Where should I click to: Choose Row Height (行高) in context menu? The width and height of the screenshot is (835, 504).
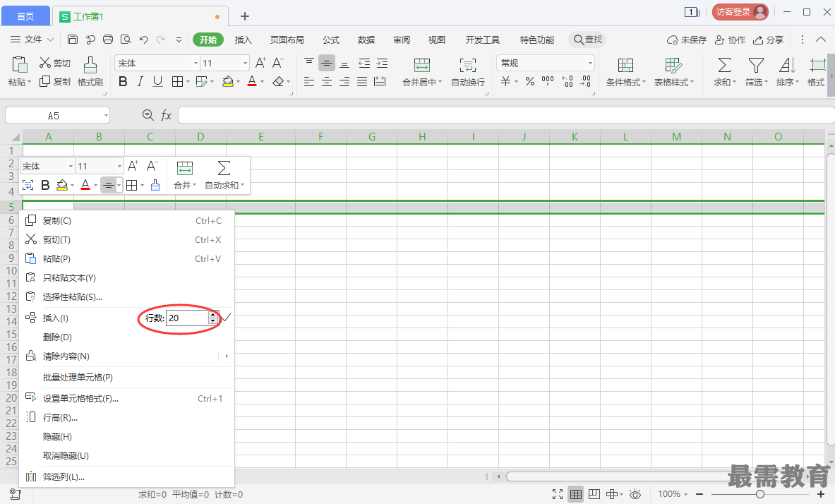coord(127,418)
